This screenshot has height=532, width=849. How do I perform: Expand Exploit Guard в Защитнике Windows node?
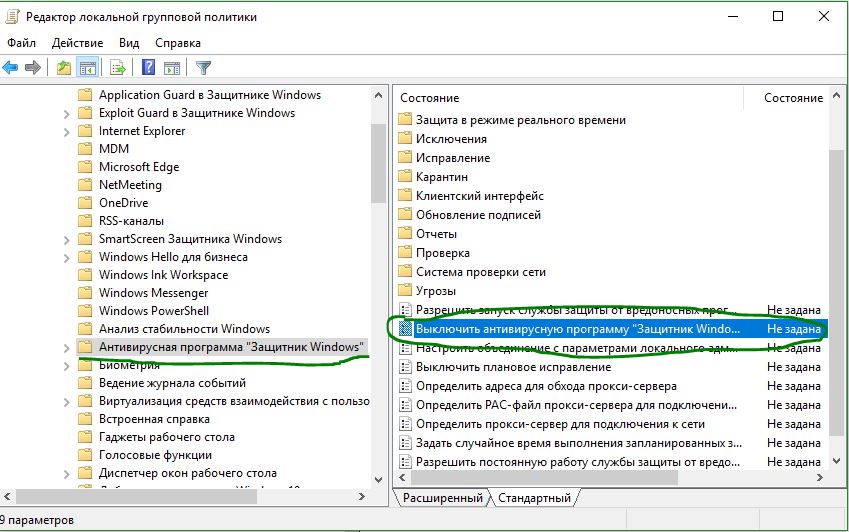[67, 114]
